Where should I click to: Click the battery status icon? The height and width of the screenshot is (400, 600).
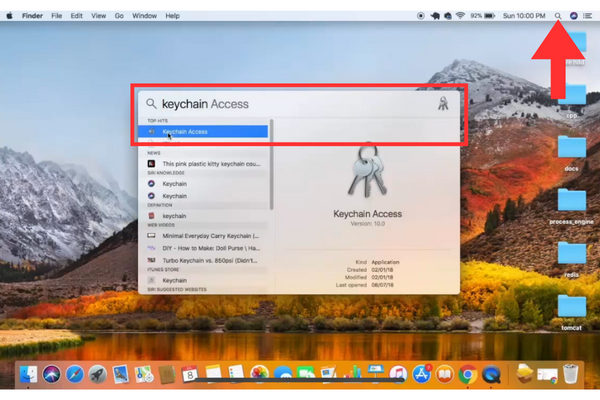(489, 16)
